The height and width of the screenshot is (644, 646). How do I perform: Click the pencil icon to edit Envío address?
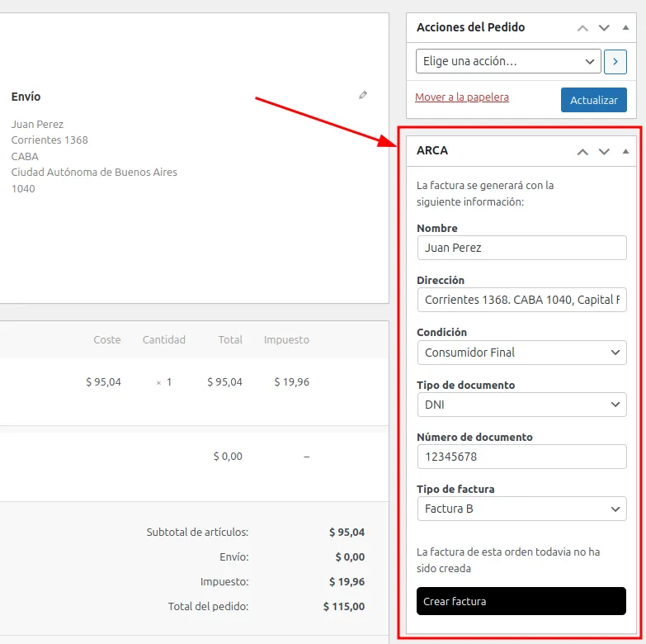pos(363,96)
